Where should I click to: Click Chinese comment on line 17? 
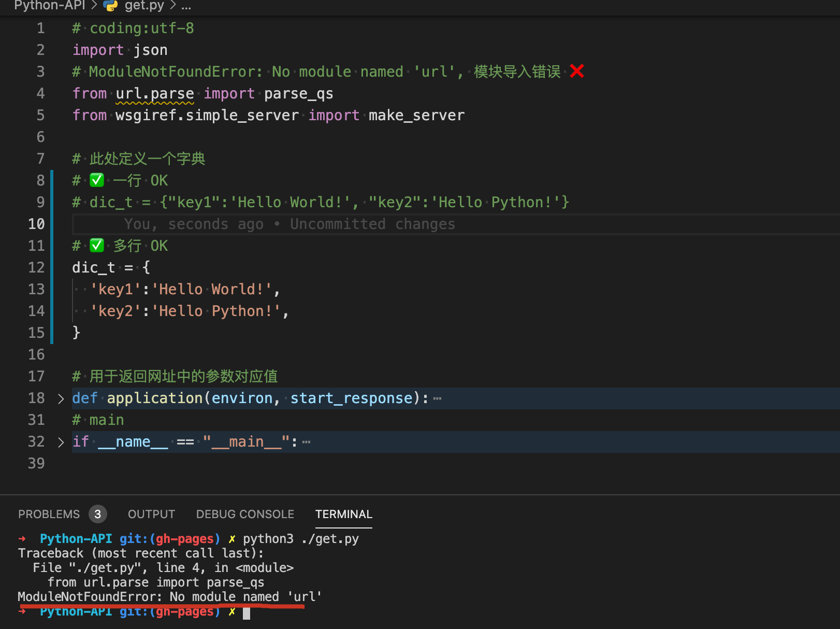coord(175,376)
